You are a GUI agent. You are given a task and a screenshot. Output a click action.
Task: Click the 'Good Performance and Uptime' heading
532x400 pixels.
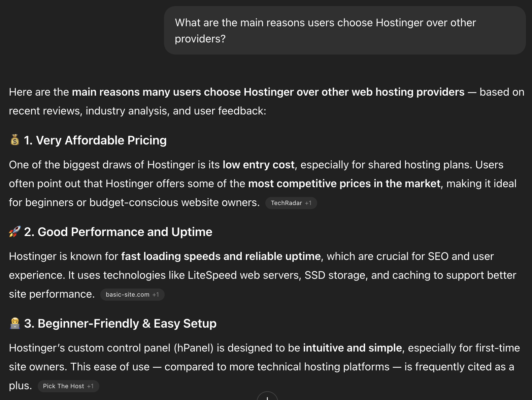click(x=118, y=232)
